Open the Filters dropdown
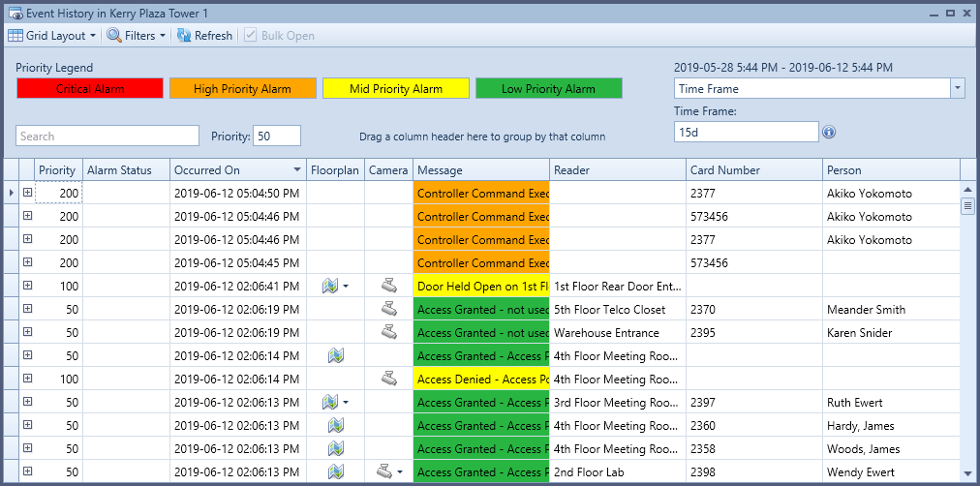 click(x=137, y=36)
